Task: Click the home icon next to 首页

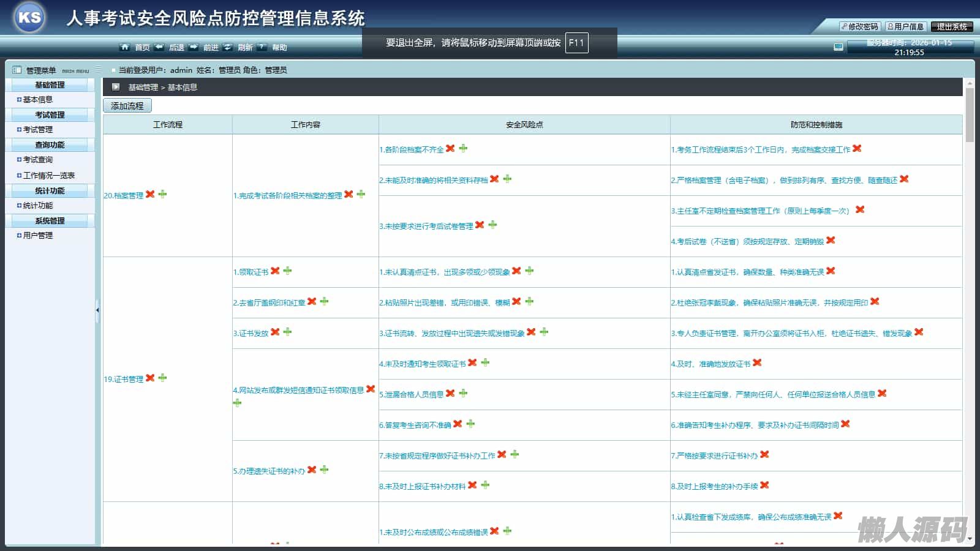Action: 125,47
